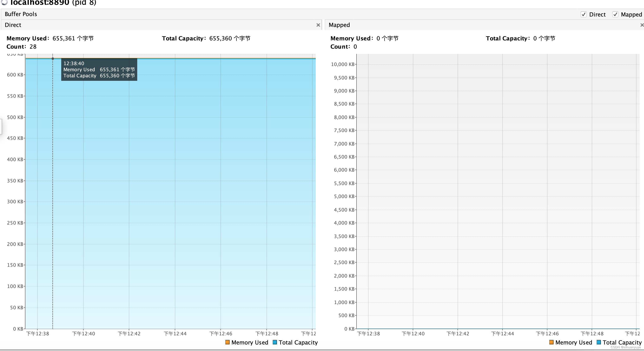Viewport: 644px width, 351px height.
Task: Click the localhost:8890 (pid 8) title
Action: (53, 3)
